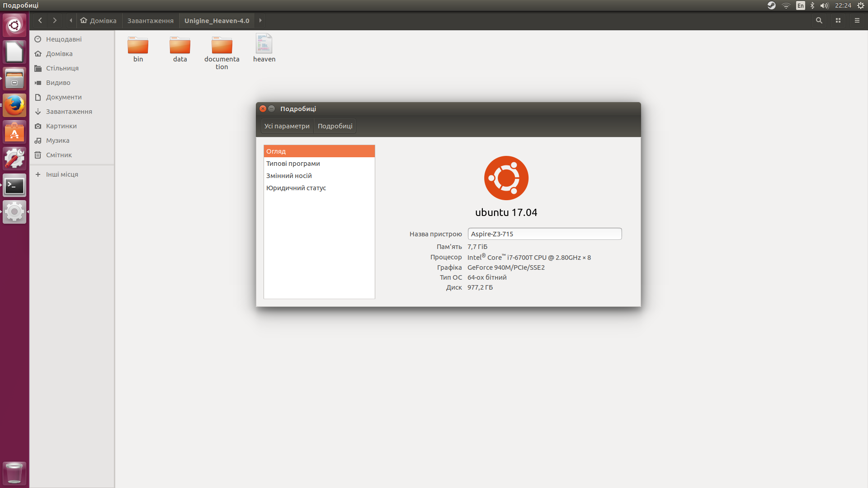The image size is (868, 488).
Task: Select Огляд in details list
Action: click(319, 151)
